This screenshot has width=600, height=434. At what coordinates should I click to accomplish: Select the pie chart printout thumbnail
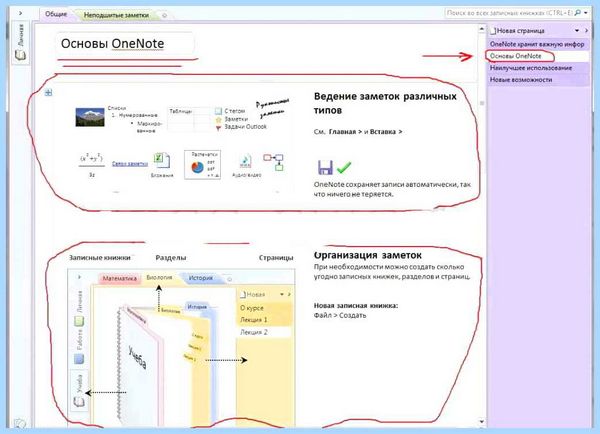click(202, 165)
